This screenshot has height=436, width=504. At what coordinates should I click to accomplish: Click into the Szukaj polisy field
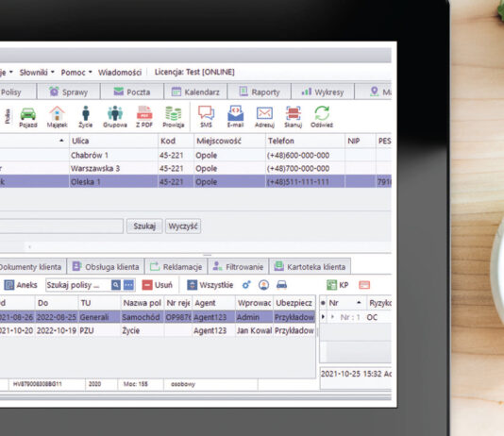[x=78, y=285]
